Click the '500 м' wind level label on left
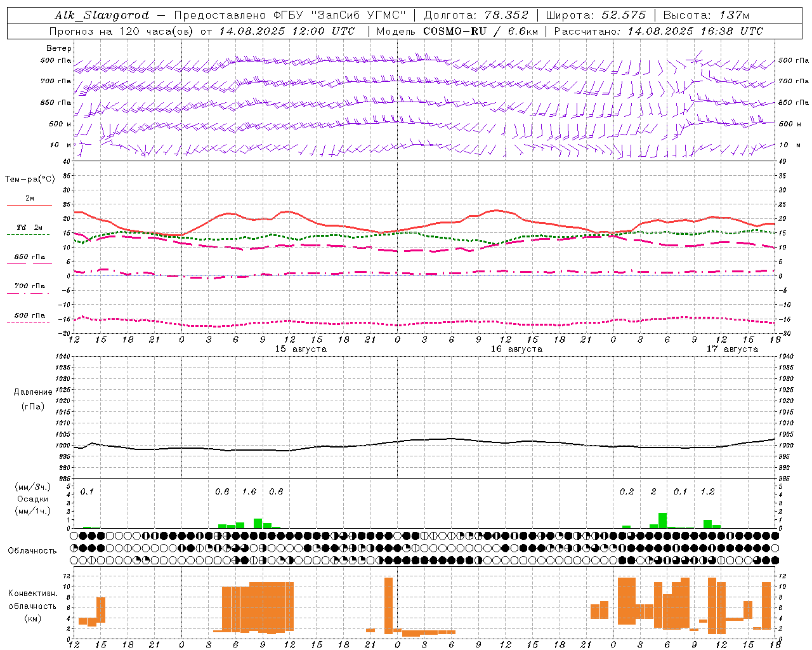This screenshot has width=812, height=650. [x=60, y=124]
